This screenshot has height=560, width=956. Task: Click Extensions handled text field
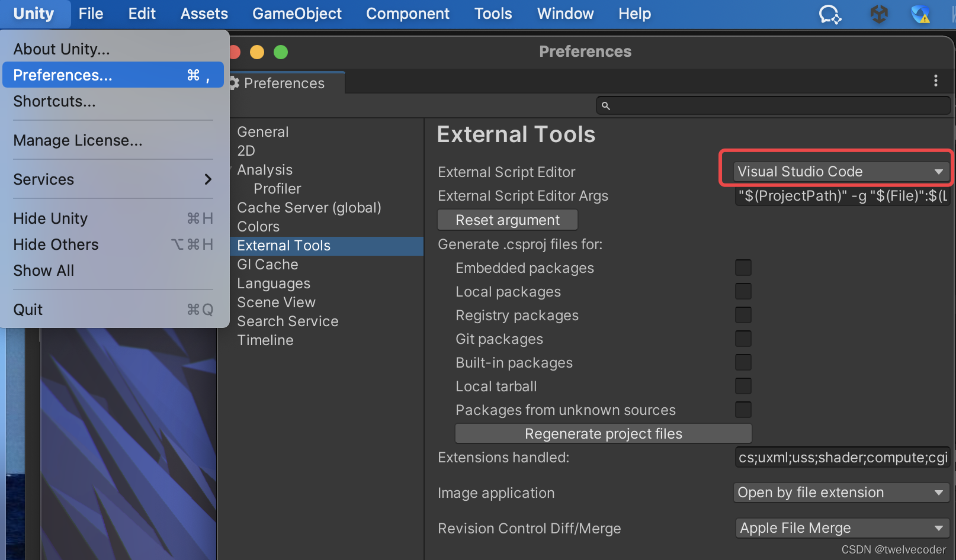[842, 458]
